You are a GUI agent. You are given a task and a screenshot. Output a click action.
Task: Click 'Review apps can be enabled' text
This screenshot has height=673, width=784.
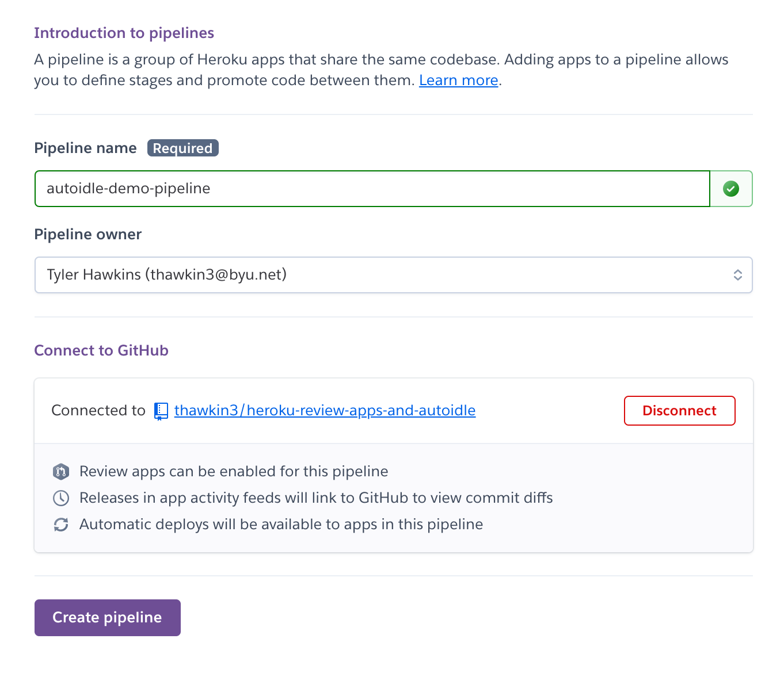[x=234, y=472]
